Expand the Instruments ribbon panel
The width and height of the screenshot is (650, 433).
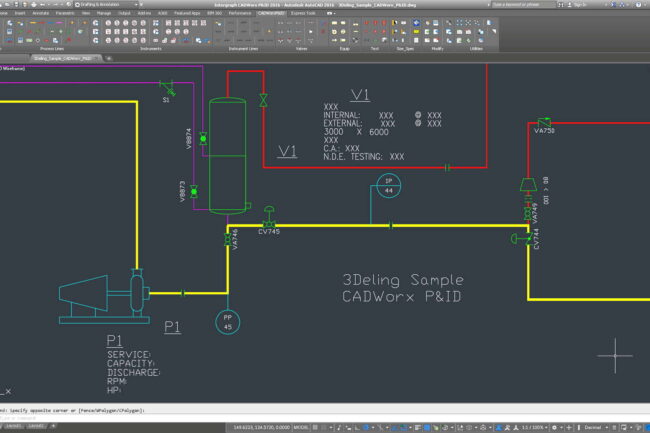151,47
